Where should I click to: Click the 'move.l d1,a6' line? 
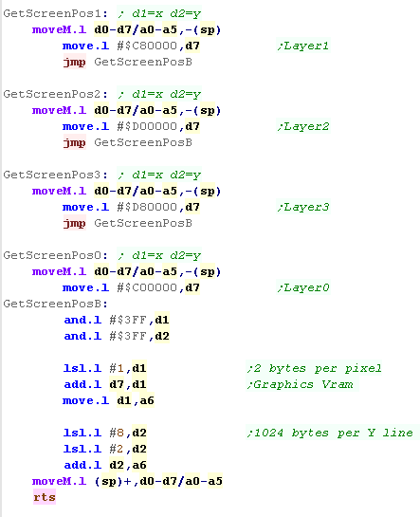108,400
